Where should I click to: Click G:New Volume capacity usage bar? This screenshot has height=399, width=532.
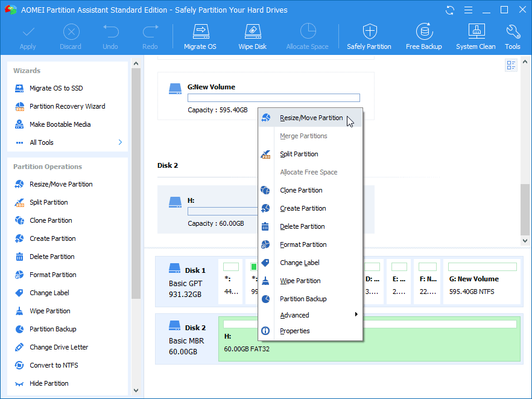click(x=274, y=98)
